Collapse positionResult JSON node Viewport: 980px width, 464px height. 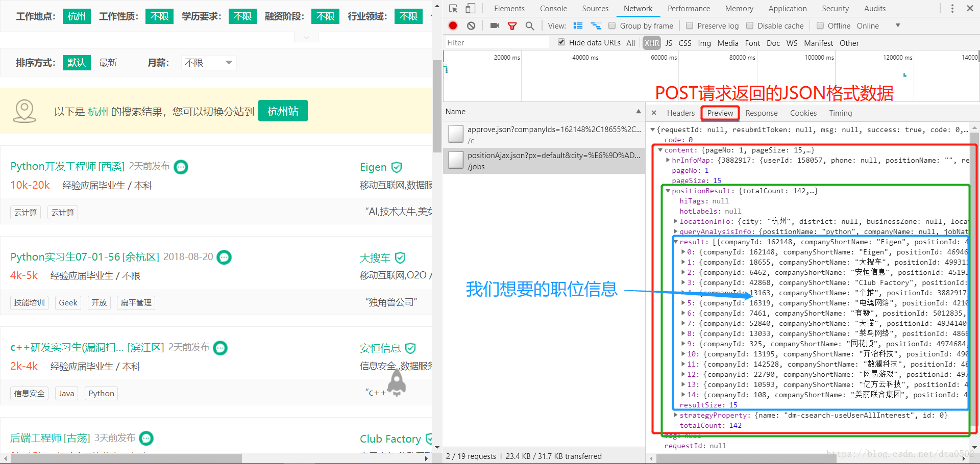pos(668,191)
